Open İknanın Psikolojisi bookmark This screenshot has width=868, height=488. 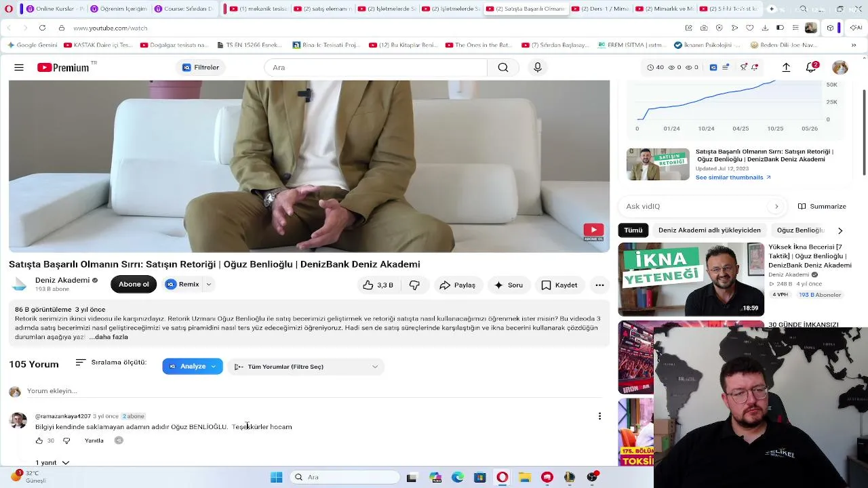708,45
